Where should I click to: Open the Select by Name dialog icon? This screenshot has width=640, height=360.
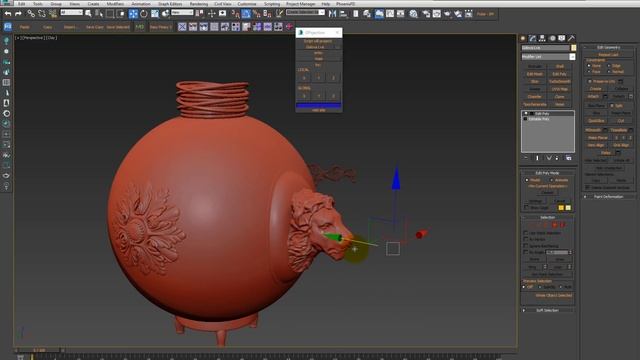click(99, 14)
